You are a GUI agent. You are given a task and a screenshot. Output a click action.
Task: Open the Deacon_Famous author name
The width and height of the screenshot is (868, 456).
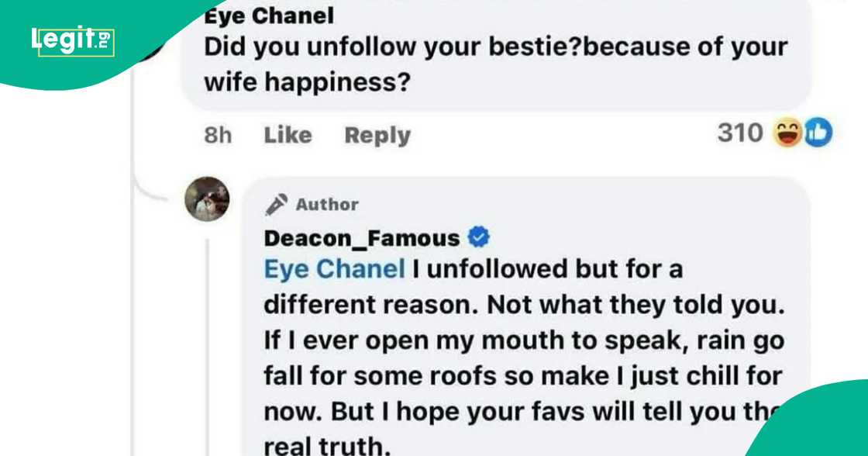tap(361, 238)
